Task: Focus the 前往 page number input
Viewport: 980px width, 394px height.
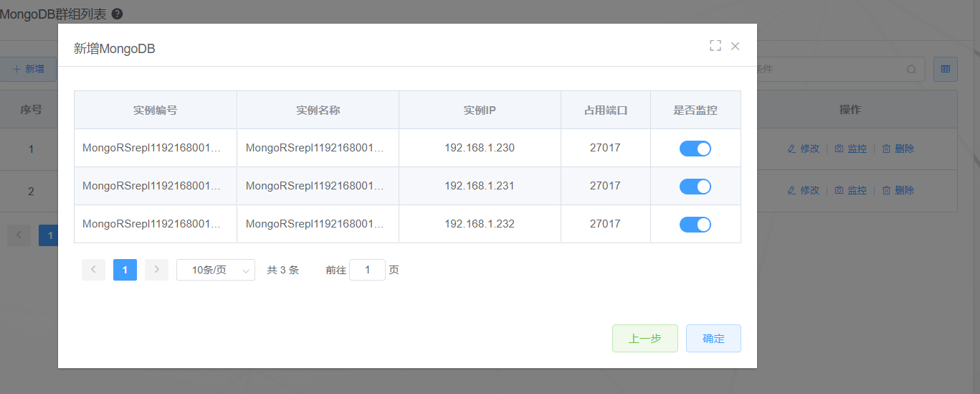Action: point(367,270)
